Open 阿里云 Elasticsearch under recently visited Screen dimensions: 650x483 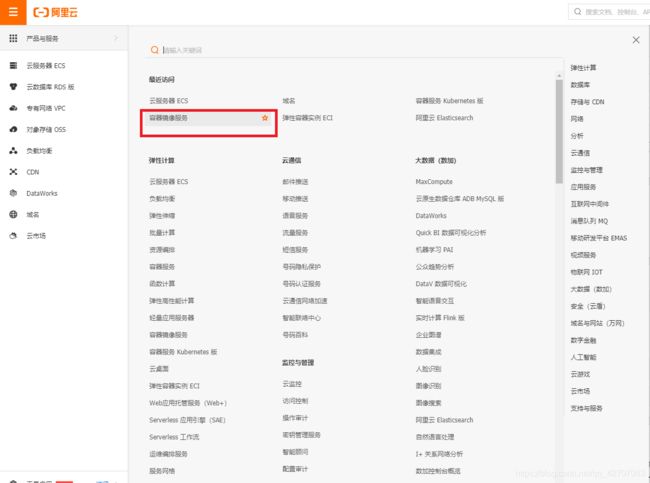(444, 118)
